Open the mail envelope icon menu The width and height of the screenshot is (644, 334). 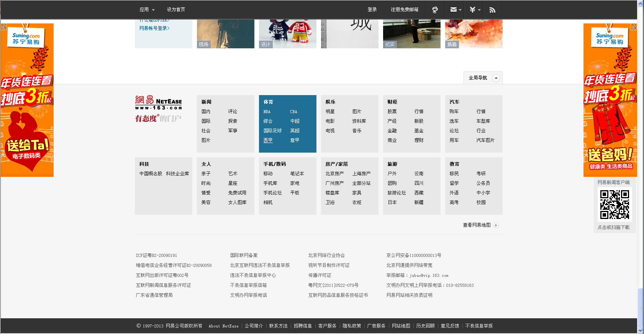455,10
